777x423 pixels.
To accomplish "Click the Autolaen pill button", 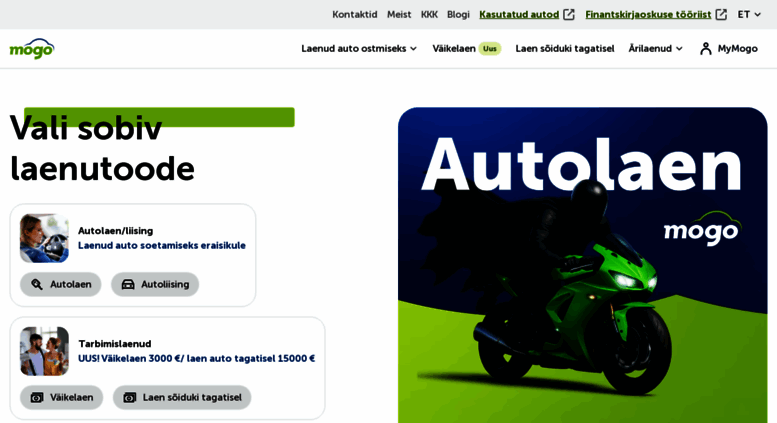I will [x=60, y=284].
